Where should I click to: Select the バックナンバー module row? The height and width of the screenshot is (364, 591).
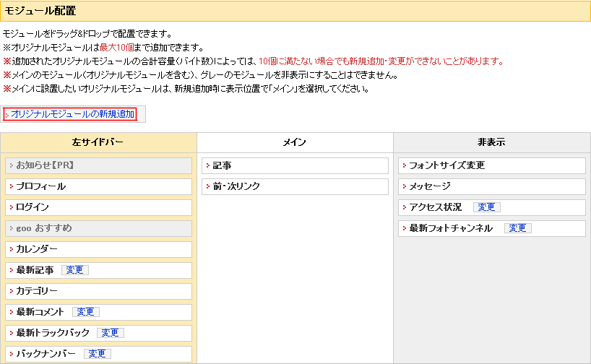point(98,354)
